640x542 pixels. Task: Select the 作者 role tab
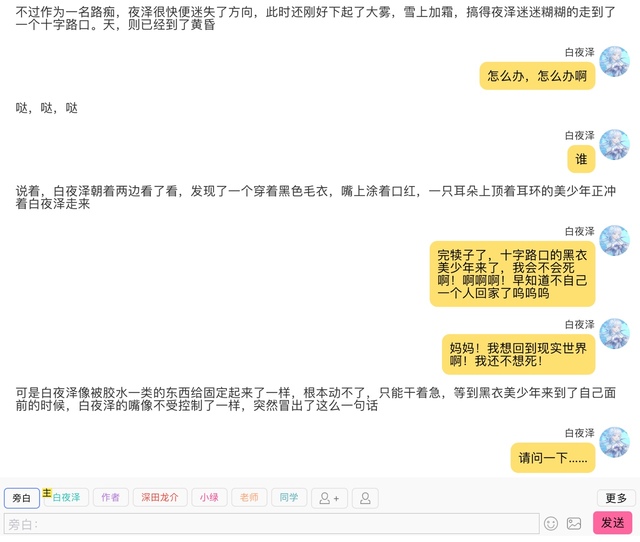click(x=111, y=498)
